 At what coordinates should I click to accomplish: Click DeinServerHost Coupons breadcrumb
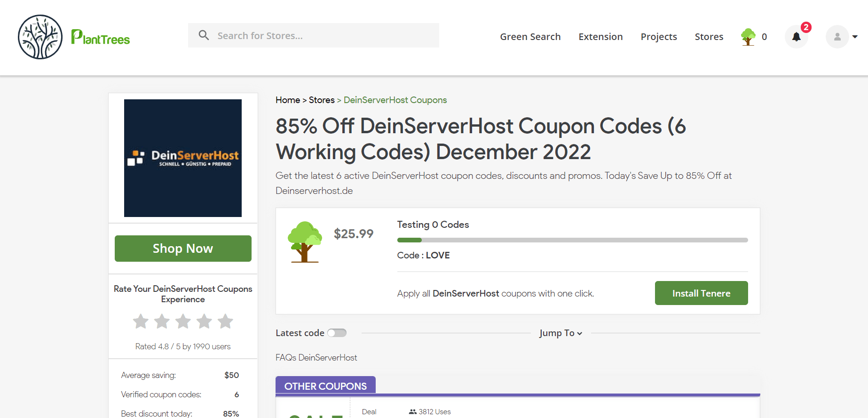(x=395, y=100)
